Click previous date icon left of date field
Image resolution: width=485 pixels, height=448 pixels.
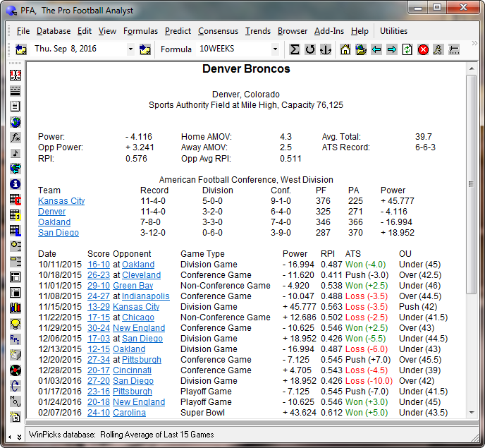point(21,49)
